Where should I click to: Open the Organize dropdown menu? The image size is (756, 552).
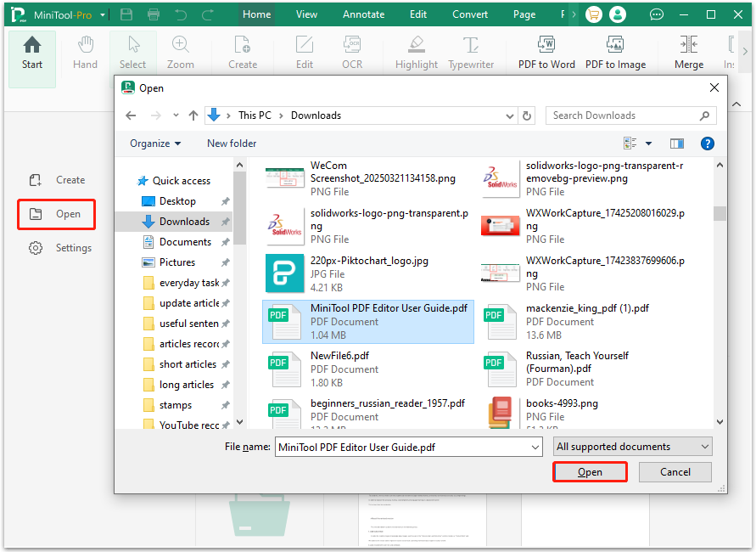[x=155, y=144]
